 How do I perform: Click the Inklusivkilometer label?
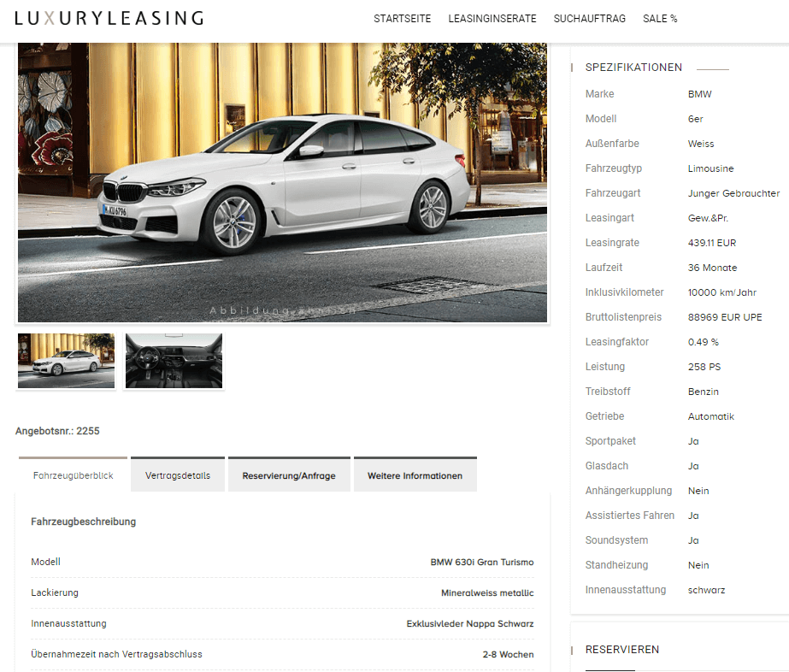coord(625,292)
